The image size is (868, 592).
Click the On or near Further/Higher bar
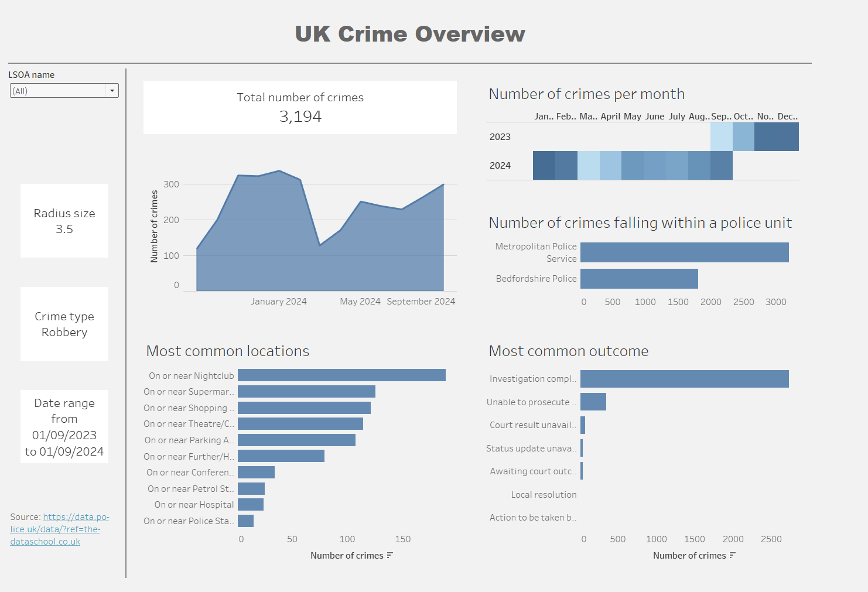coord(281,456)
